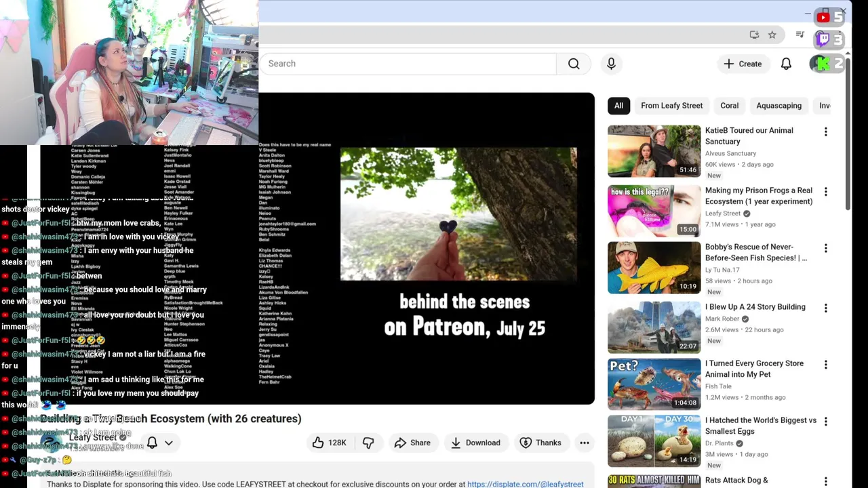Click the Download button
868x488 pixels.
click(475, 443)
